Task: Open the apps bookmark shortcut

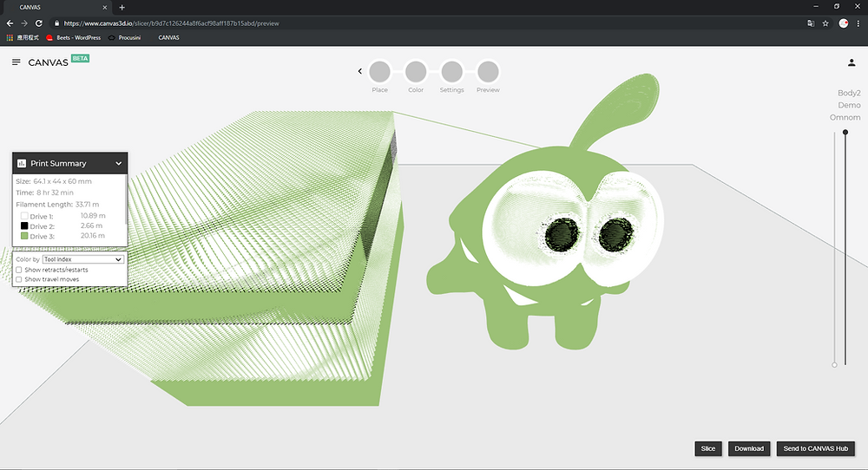Action: click(x=23, y=37)
